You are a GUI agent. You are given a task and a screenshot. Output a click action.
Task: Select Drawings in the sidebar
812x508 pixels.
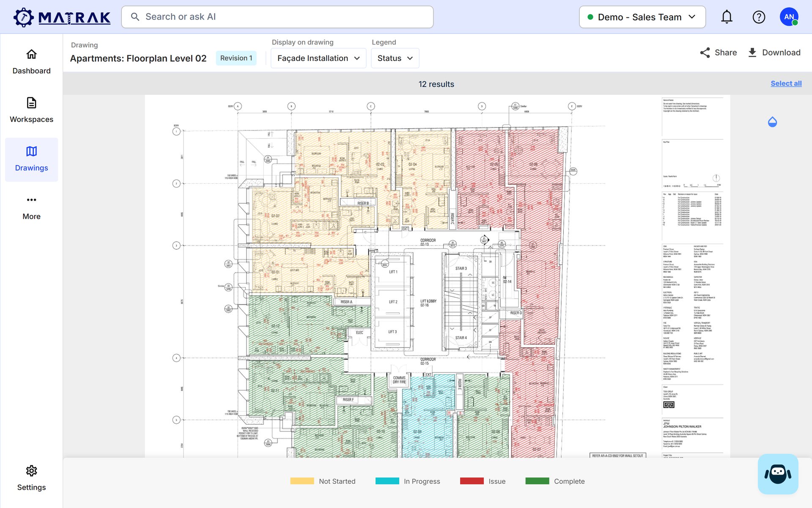click(31, 159)
